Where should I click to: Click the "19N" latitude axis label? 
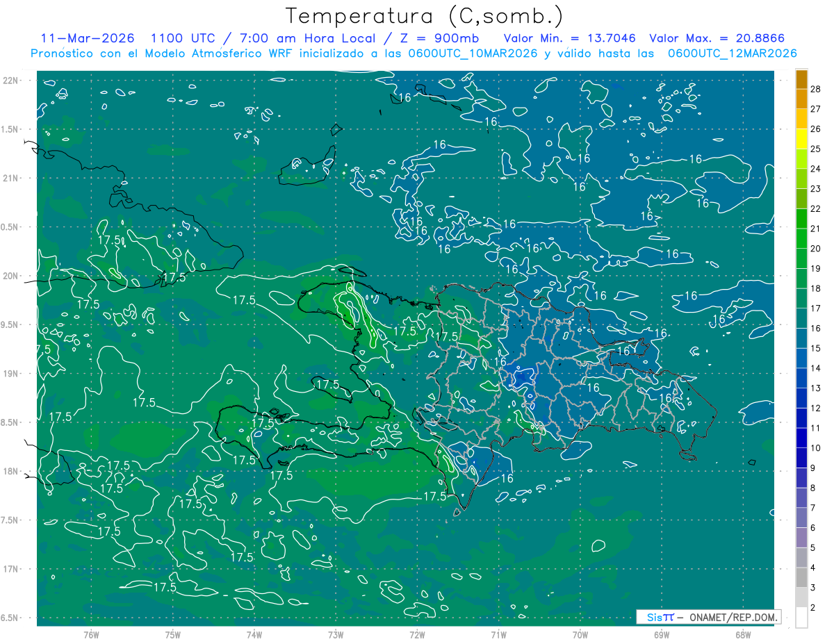[12, 374]
